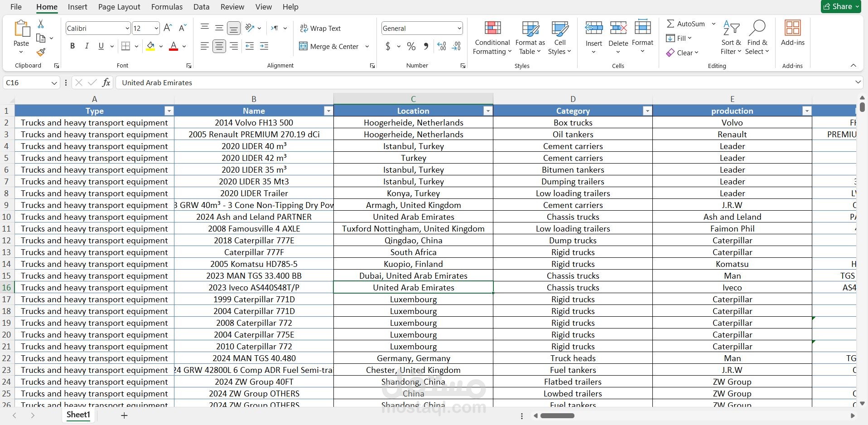This screenshot has width=868, height=425.
Task: Open the General number format dropdown
Action: [x=459, y=29]
